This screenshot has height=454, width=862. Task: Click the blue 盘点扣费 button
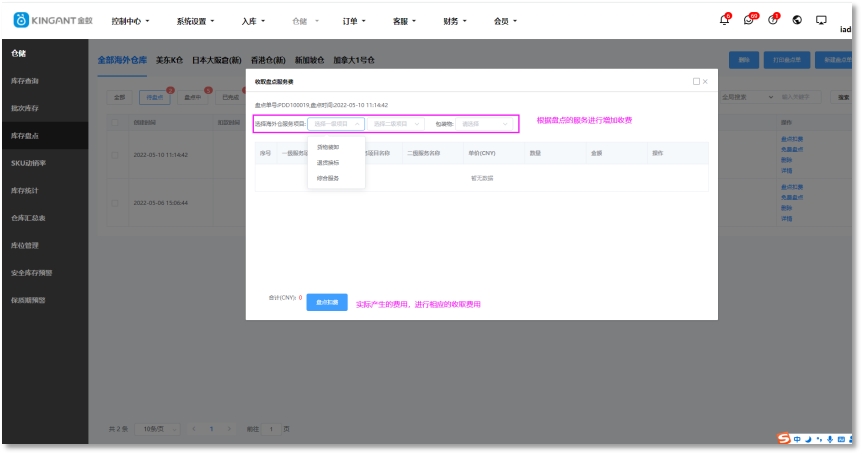pyautogui.click(x=326, y=301)
